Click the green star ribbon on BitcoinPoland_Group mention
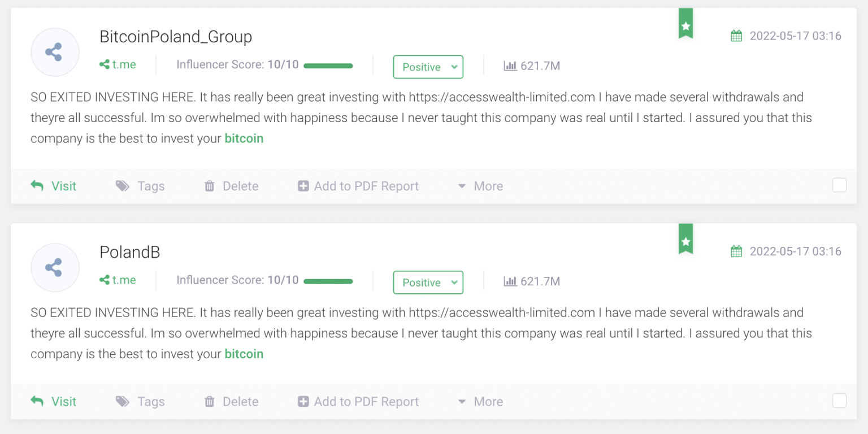 pyautogui.click(x=685, y=24)
